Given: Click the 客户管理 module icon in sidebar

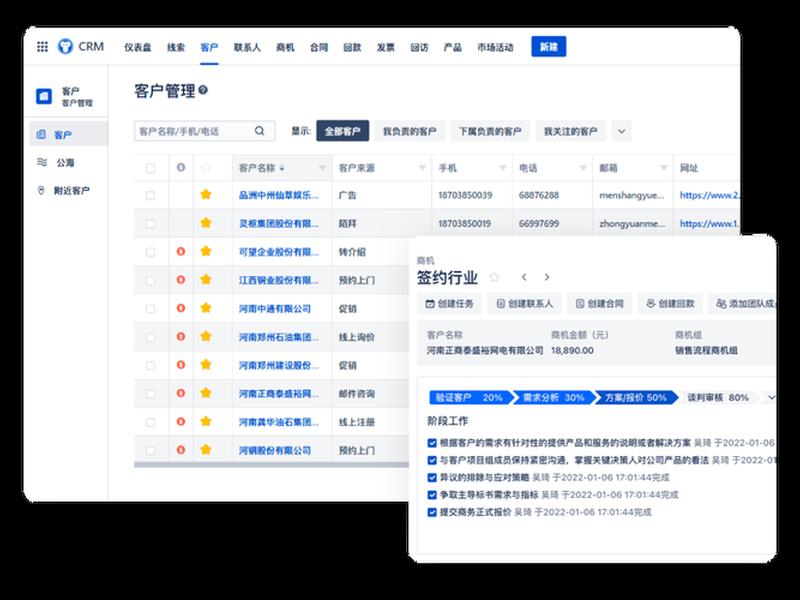Looking at the screenshot, I should [x=44, y=96].
